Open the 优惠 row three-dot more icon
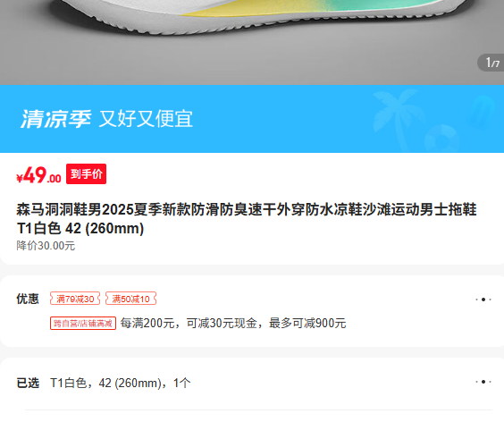Screen dimensions: 504x422 coord(483,300)
